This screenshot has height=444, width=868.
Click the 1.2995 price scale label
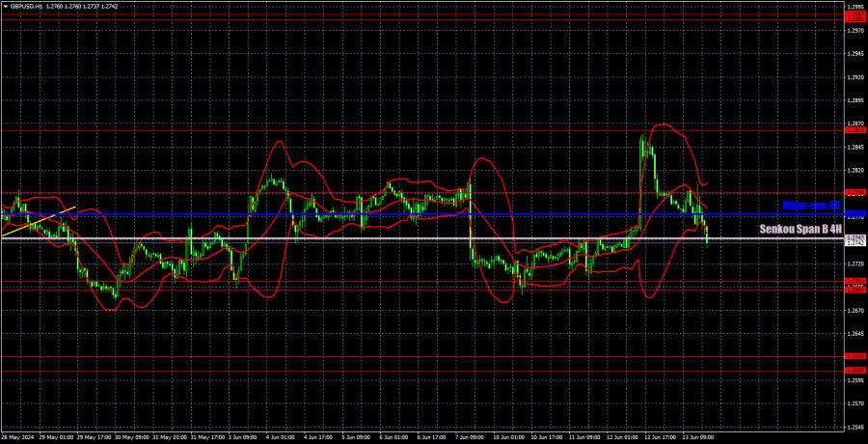[854, 7]
